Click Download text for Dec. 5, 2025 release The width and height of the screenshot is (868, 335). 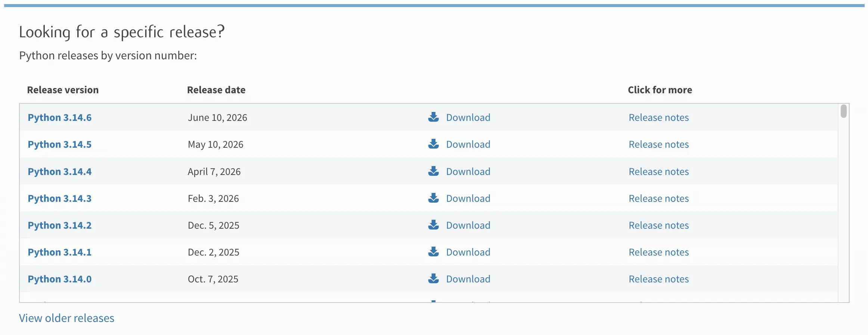pos(468,225)
